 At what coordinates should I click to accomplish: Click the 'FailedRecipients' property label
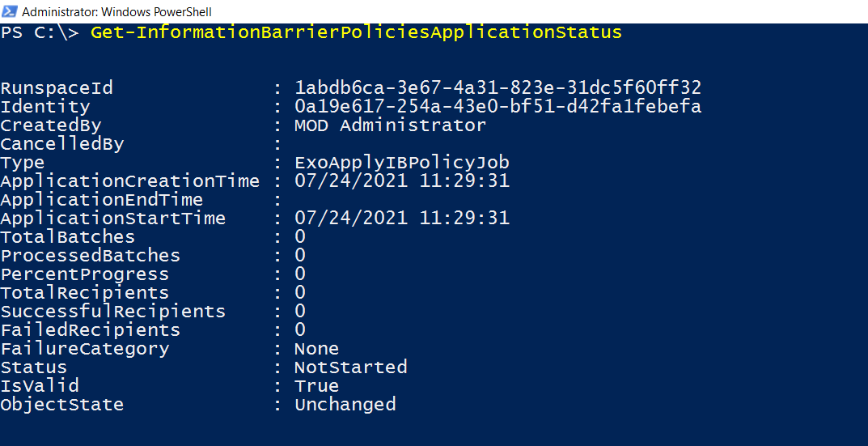pyautogui.click(x=90, y=330)
